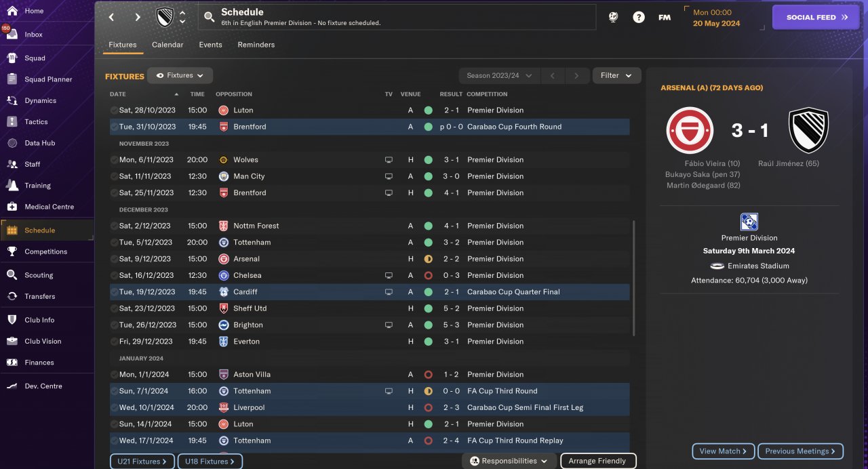868x469 pixels.
Task: Click the View Match button
Action: (x=723, y=451)
